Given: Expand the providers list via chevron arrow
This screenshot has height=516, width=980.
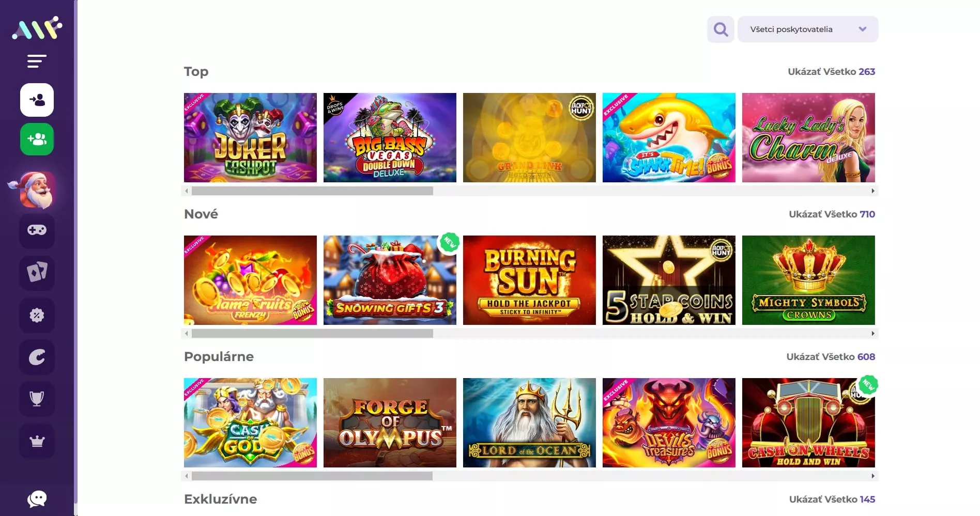Looking at the screenshot, I should coord(862,29).
